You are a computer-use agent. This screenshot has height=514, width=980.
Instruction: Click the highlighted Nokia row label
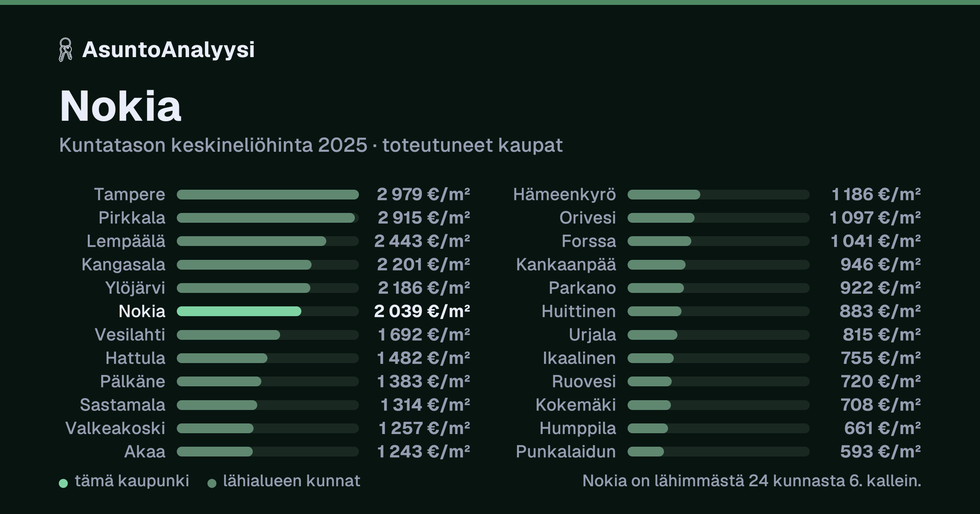(x=142, y=311)
